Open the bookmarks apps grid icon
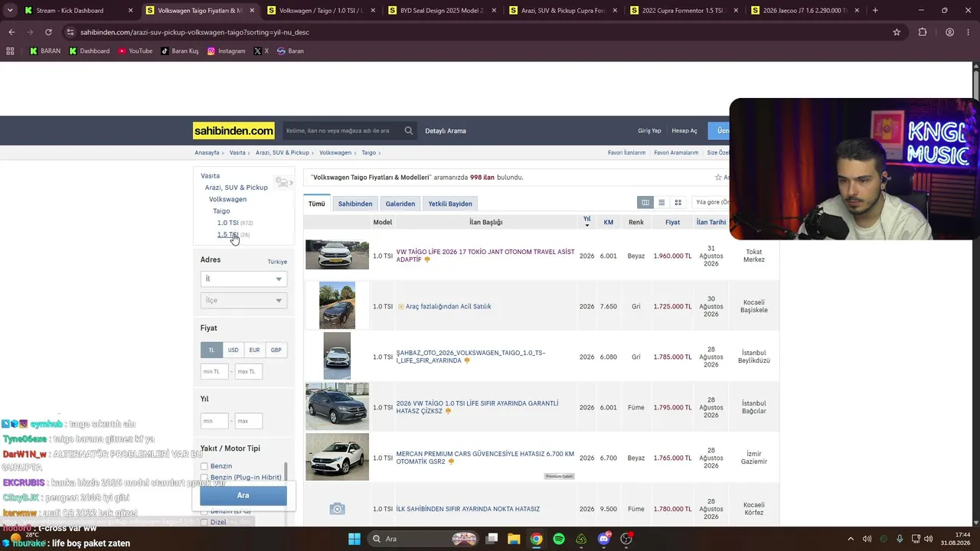This screenshot has width=980, height=551. coord(10,51)
